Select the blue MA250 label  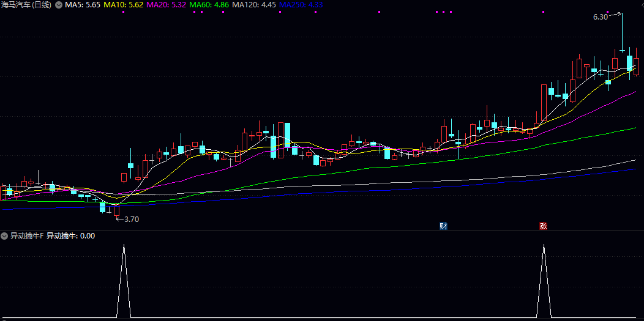pyautogui.click(x=301, y=5)
